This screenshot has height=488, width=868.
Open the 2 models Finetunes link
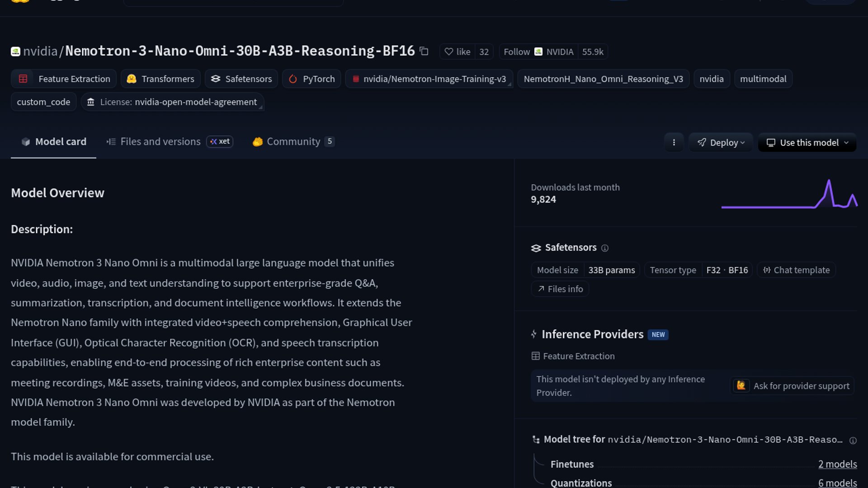(837, 464)
